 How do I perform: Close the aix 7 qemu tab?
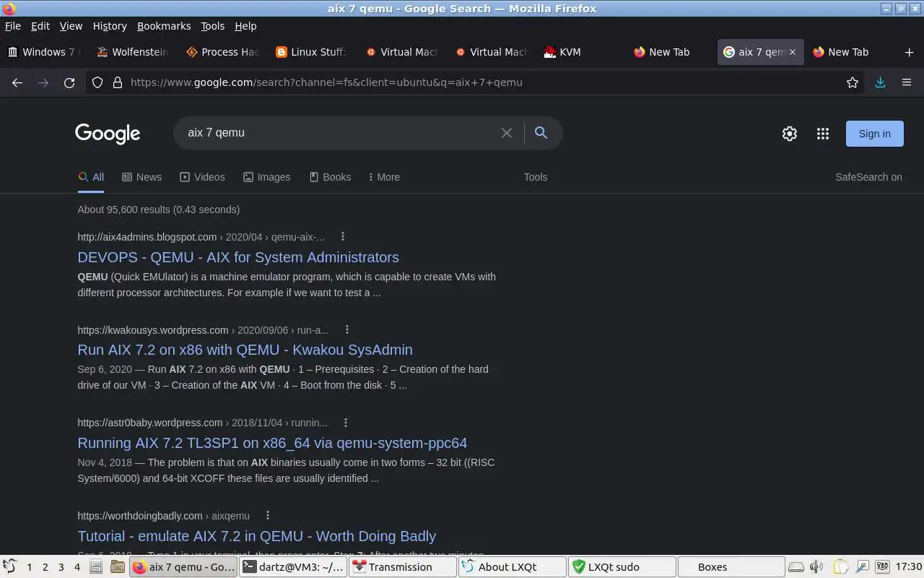pyautogui.click(x=793, y=52)
